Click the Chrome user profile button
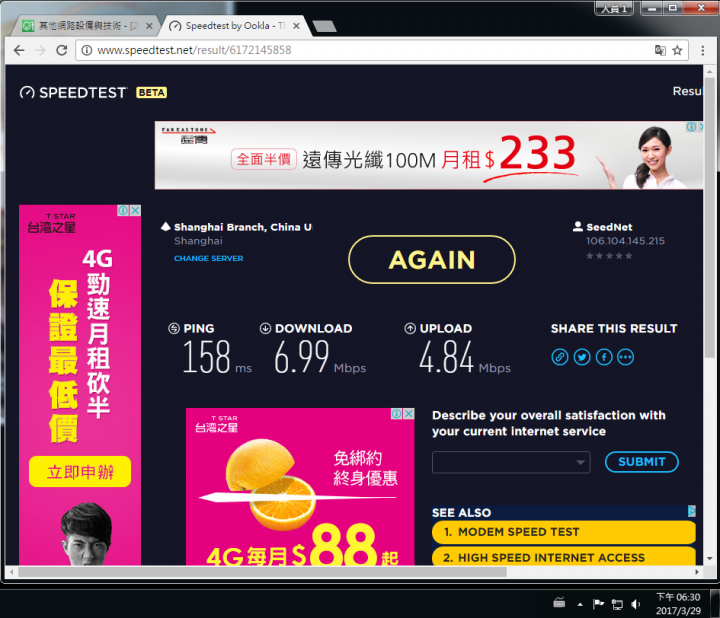Viewport: 720px width, 618px height. 614,8
